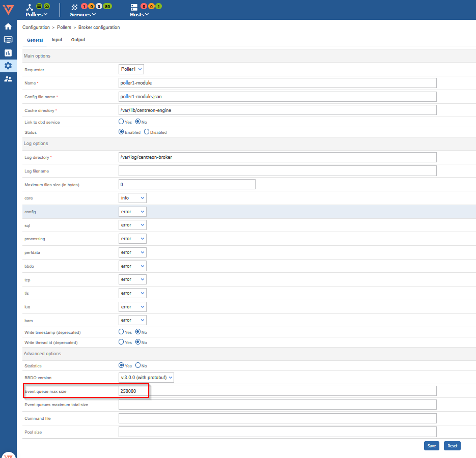Open the tls log level dropdown
This screenshot has width=476, height=458.
pyautogui.click(x=132, y=293)
